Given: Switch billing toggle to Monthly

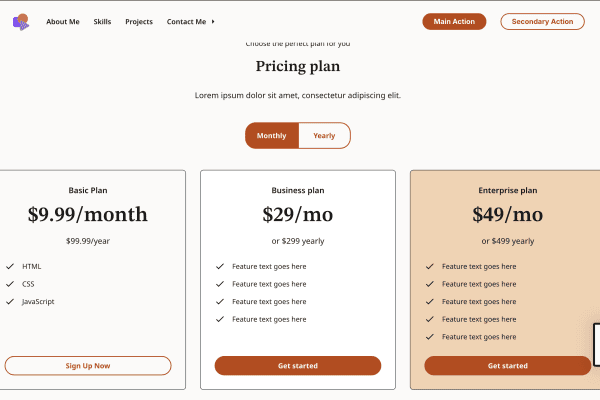Looking at the screenshot, I should tap(272, 136).
